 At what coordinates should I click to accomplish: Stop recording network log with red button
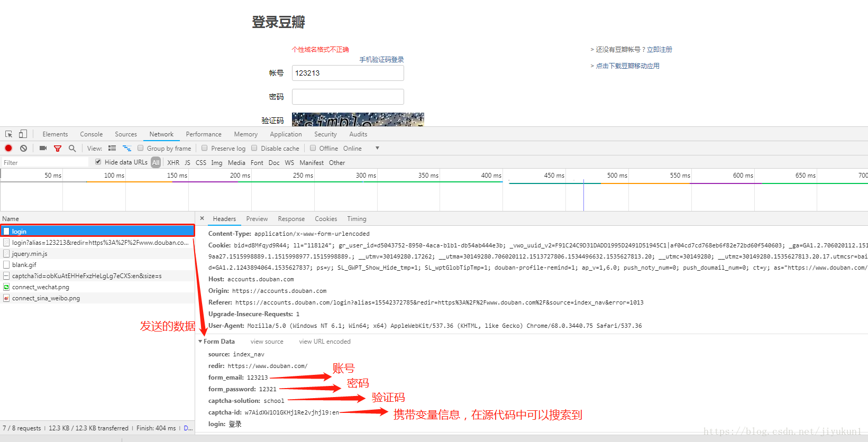click(8, 148)
